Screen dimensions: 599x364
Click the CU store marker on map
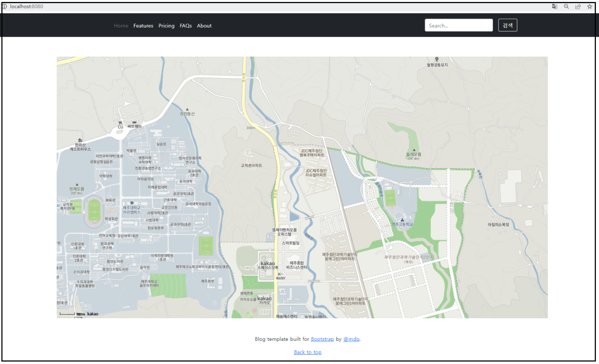click(x=120, y=125)
